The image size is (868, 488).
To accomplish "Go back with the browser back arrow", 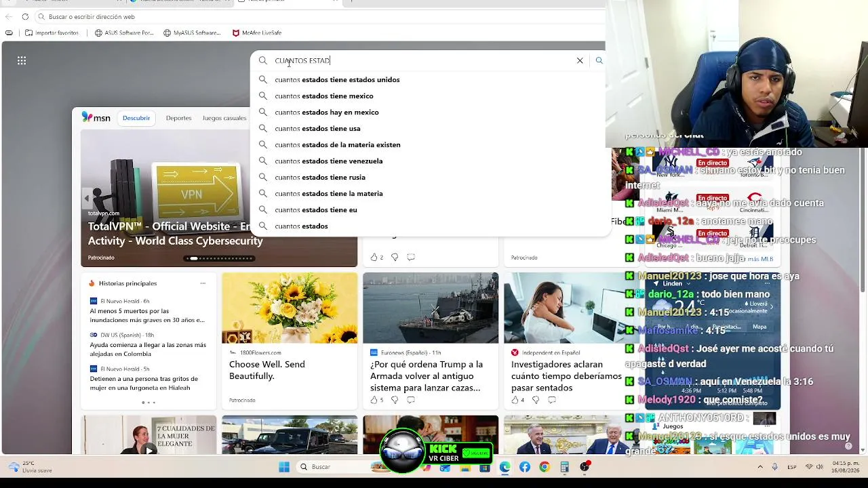I will (9, 17).
